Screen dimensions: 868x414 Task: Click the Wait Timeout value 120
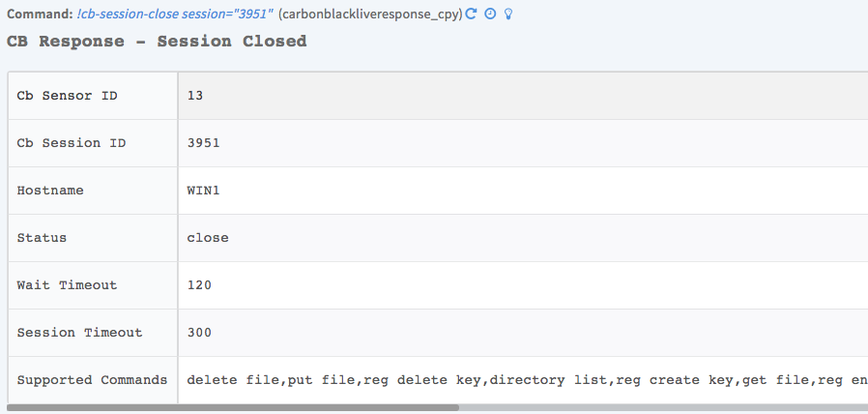(199, 285)
